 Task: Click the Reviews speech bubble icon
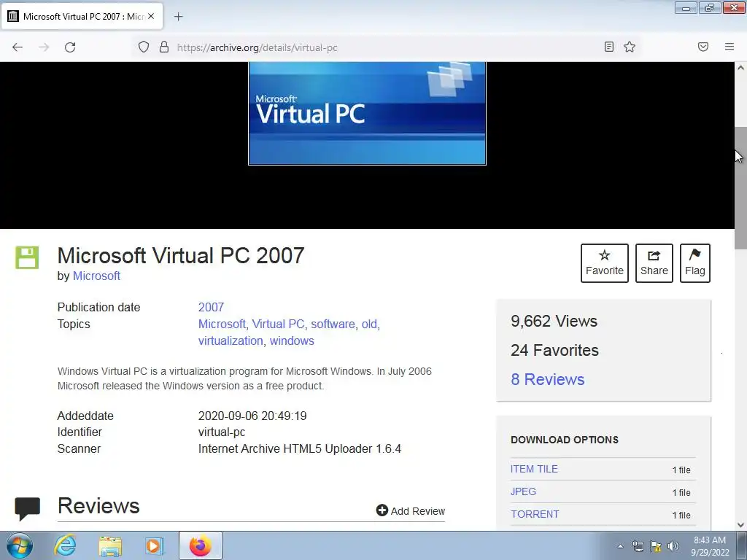27,508
